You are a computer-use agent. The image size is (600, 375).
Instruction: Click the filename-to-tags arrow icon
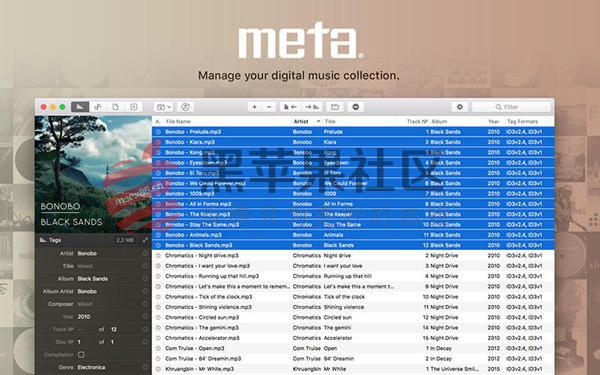[x=290, y=107]
